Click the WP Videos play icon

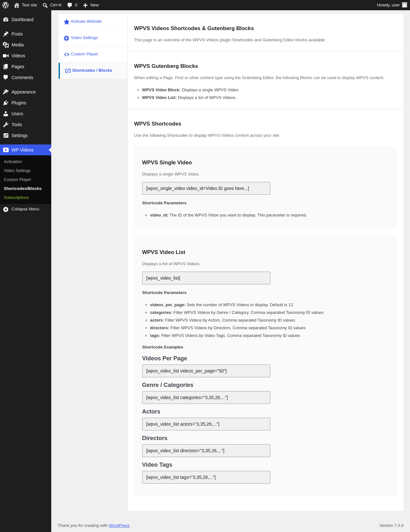pos(6,150)
